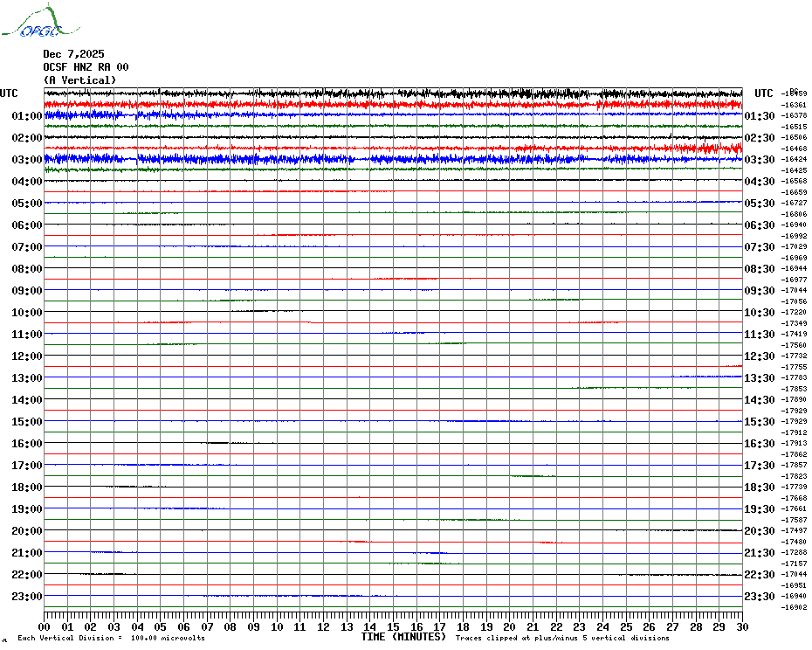This screenshot has height=650, width=812.
Task: Click the '(A Vertical)' component label
Action: pyautogui.click(x=79, y=80)
